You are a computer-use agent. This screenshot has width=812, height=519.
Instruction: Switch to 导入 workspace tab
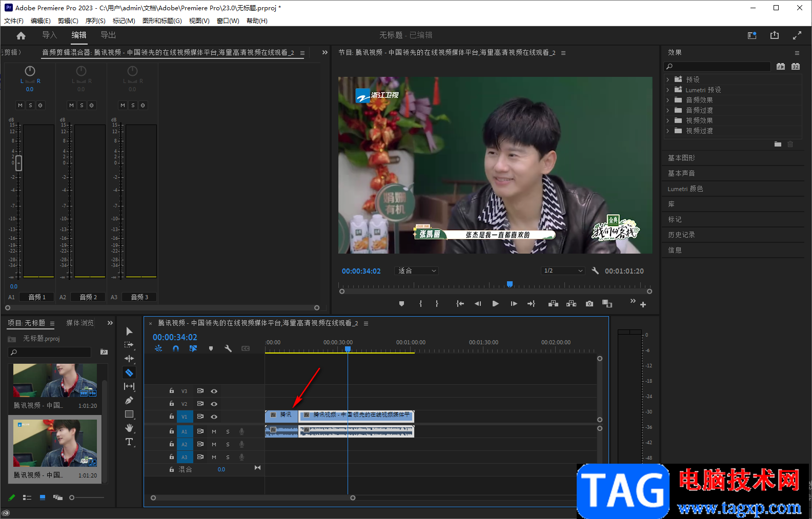coord(49,35)
